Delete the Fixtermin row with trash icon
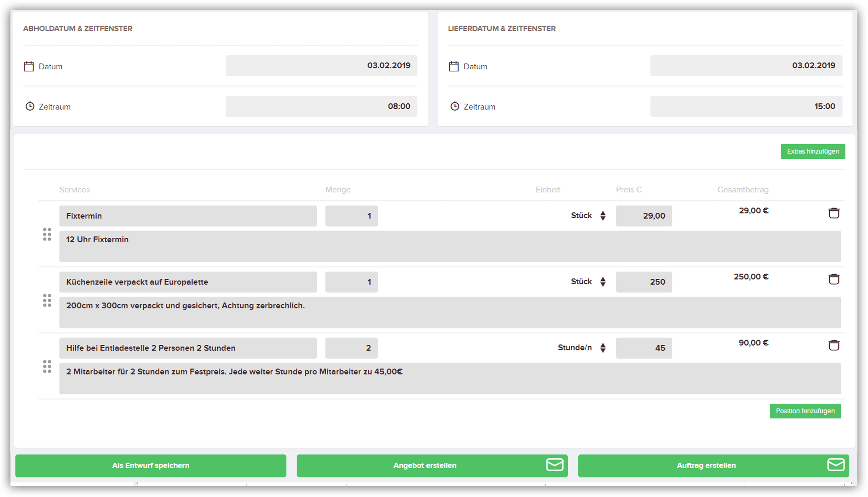868x497 pixels. (x=834, y=213)
